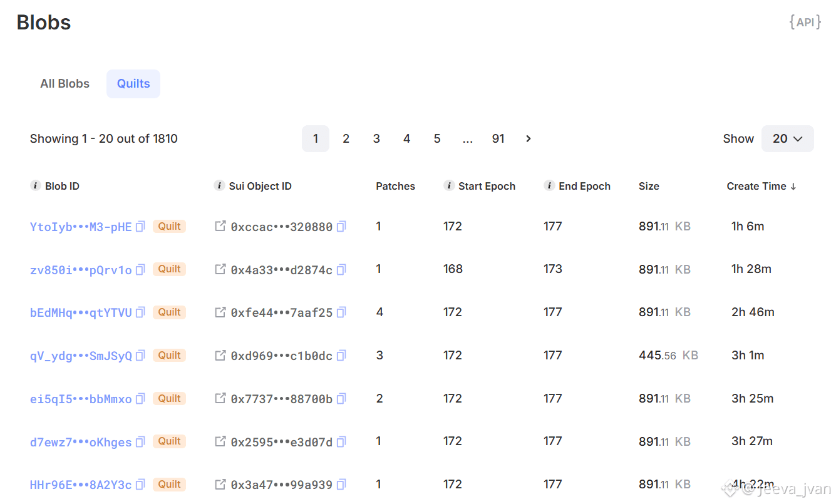This screenshot has height=504, width=836.
Task: Open external link for 0x4a33•••d2874c
Action: click(220, 269)
